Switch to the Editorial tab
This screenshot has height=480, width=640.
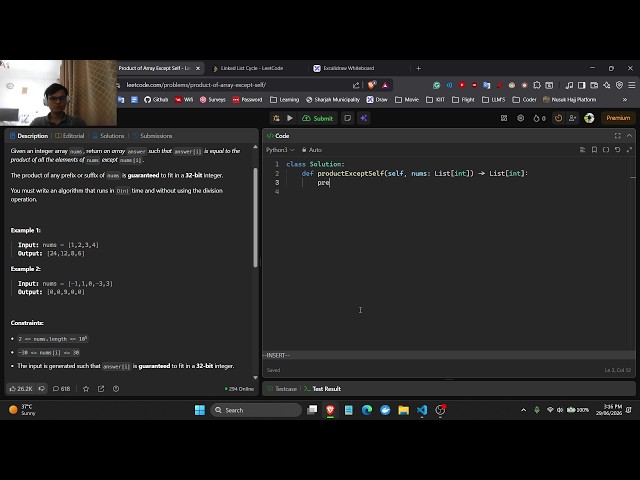pyautogui.click(x=70, y=136)
